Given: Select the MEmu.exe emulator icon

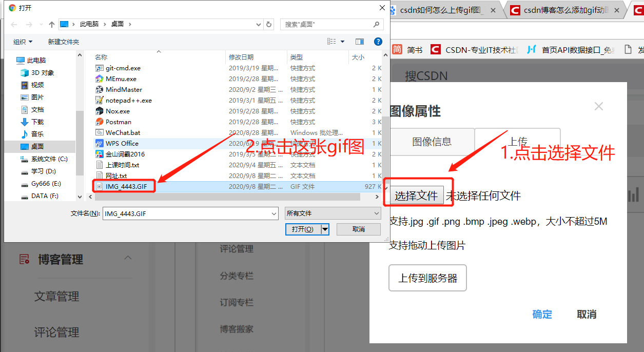Looking at the screenshot, I should pyautogui.click(x=99, y=79).
